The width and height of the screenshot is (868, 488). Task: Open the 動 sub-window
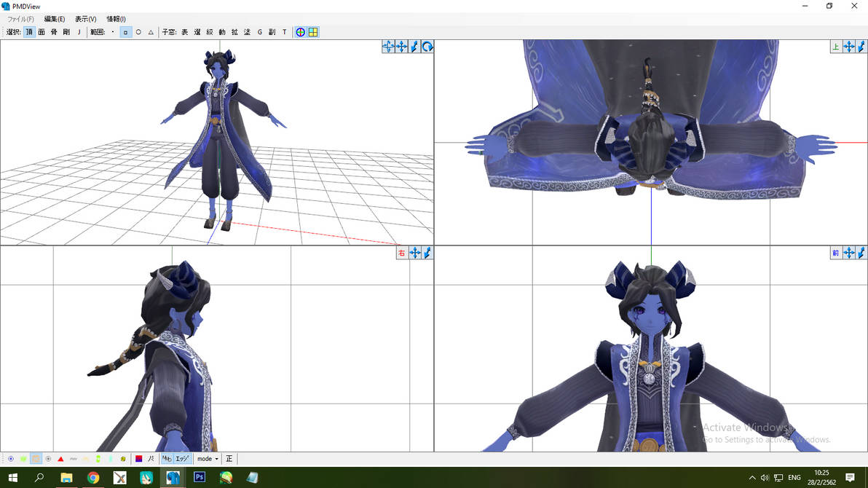point(222,32)
